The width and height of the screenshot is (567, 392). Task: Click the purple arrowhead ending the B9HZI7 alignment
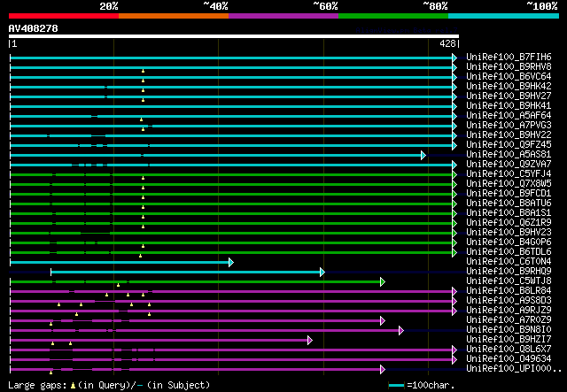310,341
